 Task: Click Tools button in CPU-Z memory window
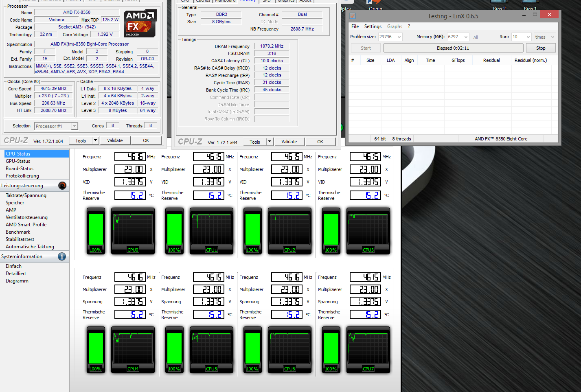[x=255, y=142]
